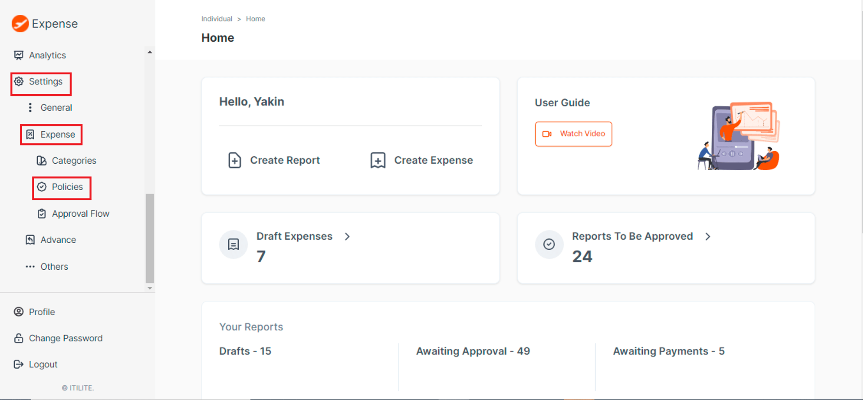The height and width of the screenshot is (400, 868).
Task: Expand the Settings menu item
Action: [46, 81]
